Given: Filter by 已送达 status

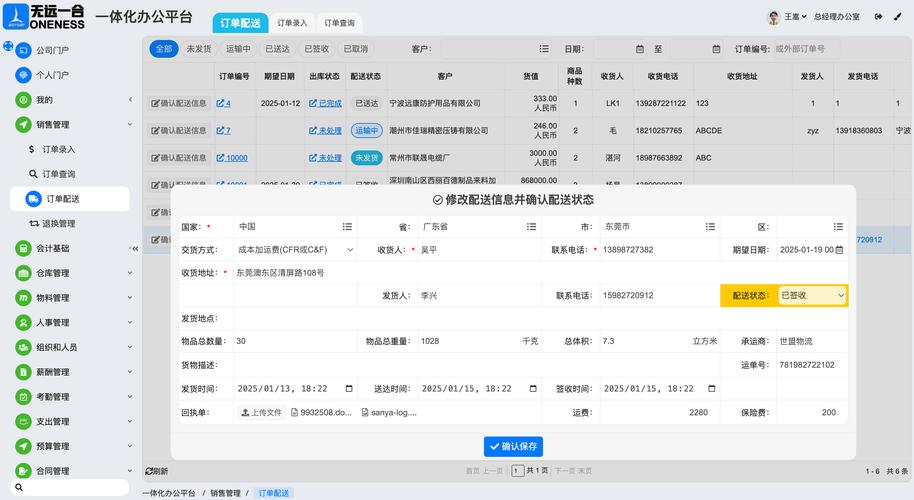Looking at the screenshot, I should [277, 49].
